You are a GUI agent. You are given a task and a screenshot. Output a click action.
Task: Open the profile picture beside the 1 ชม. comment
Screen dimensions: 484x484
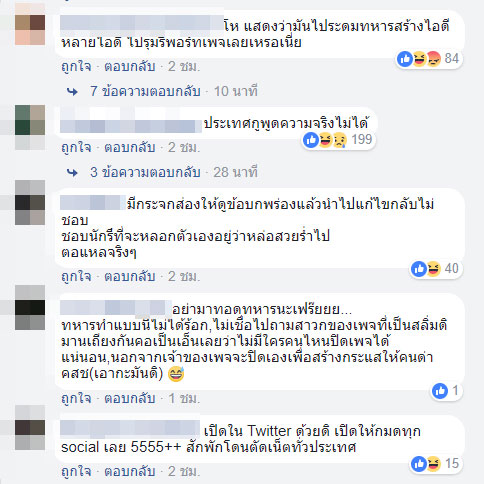click(30, 308)
